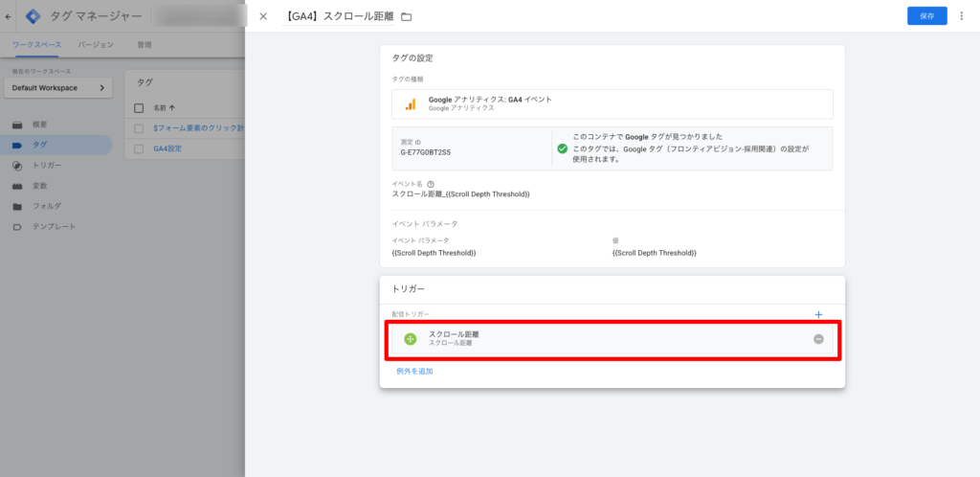The height and width of the screenshot is (477, 980).
Task: Remove the スクロール距離 trigger with minus icon
Action: coord(818,339)
